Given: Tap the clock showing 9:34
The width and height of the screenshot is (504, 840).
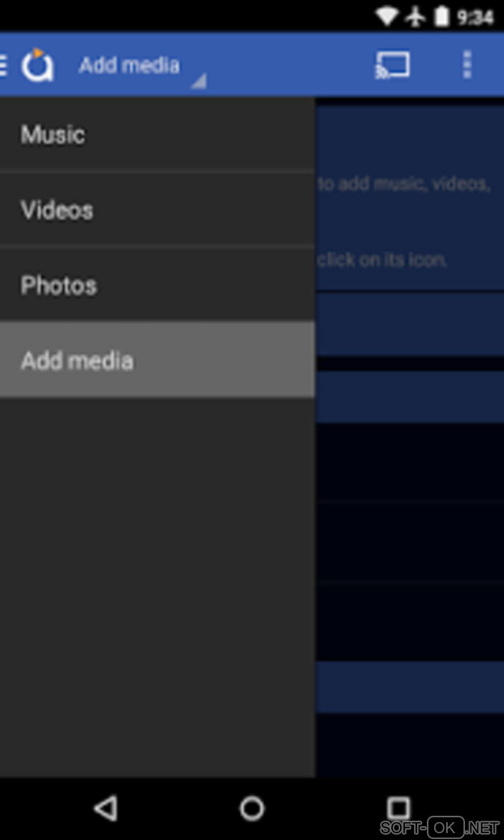Looking at the screenshot, I should pyautogui.click(x=474, y=17).
